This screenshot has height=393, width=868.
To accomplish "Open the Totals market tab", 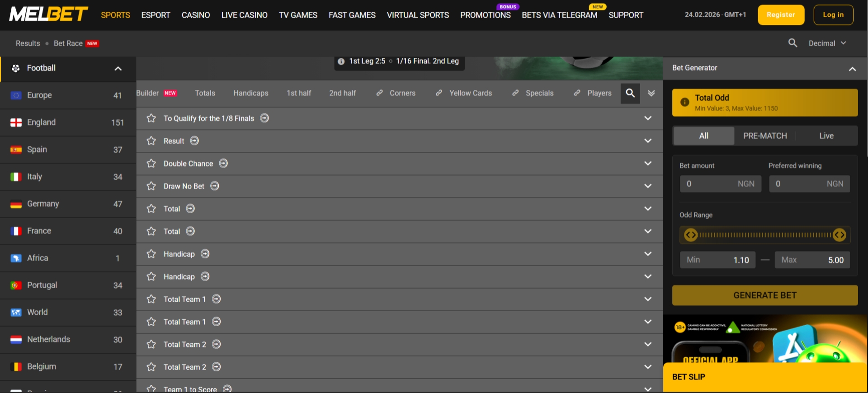I will coord(205,93).
